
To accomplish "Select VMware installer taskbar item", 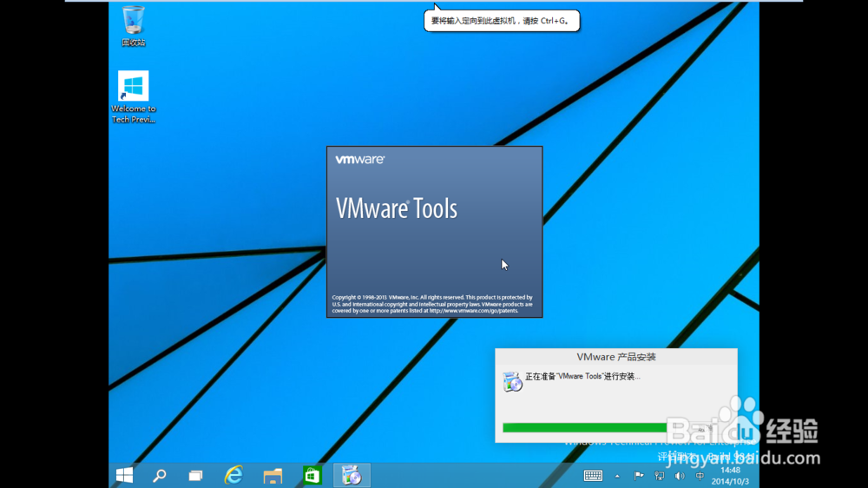I will [352, 475].
